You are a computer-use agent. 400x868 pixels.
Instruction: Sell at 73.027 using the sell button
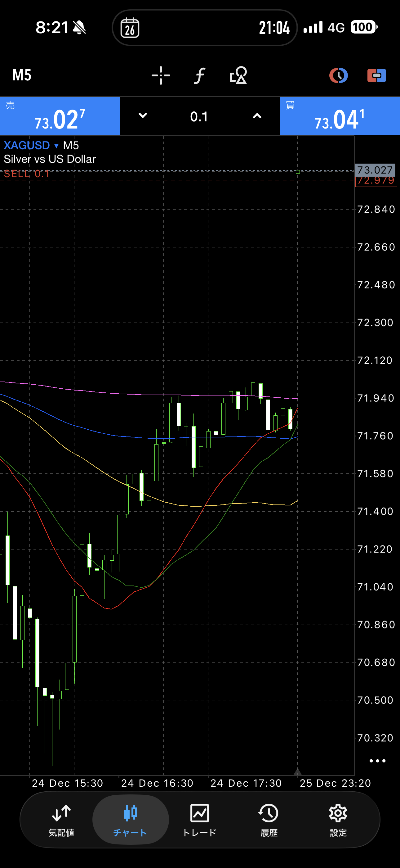[x=60, y=116]
